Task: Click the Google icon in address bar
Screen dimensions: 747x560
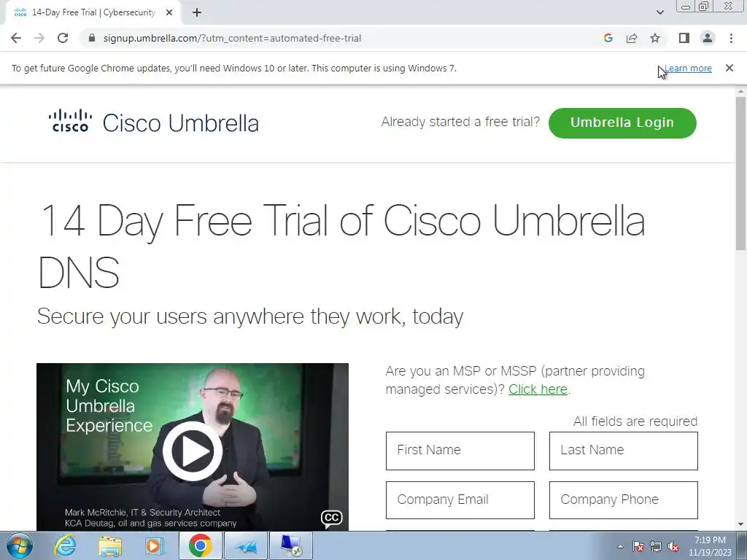Action: coord(608,38)
